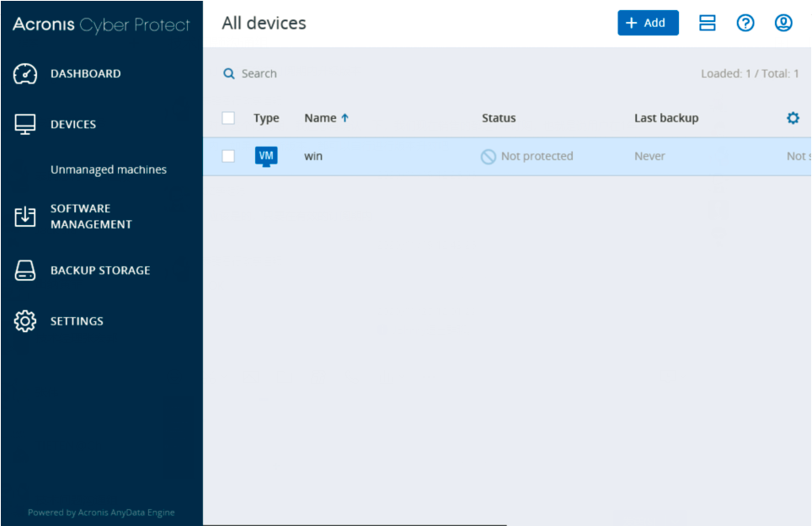Click the Acronis Cyber Protect logo
The height and width of the screenshot is (526, 812).
[x=101, y=24]
